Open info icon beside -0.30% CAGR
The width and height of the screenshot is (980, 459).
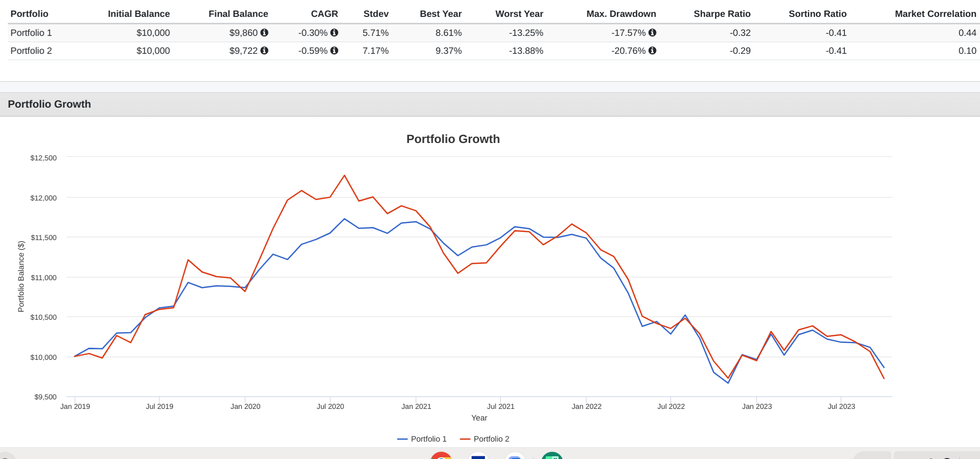point(334,33)
